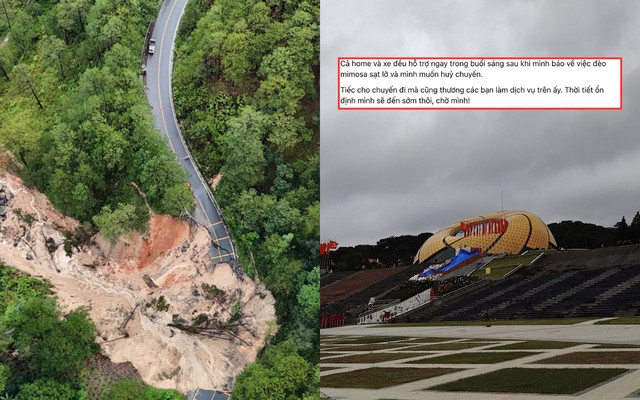The width and height of the screenshot is (640, 400).
Task: Click the white banner wall near the stairs
Action: (395, 308)
